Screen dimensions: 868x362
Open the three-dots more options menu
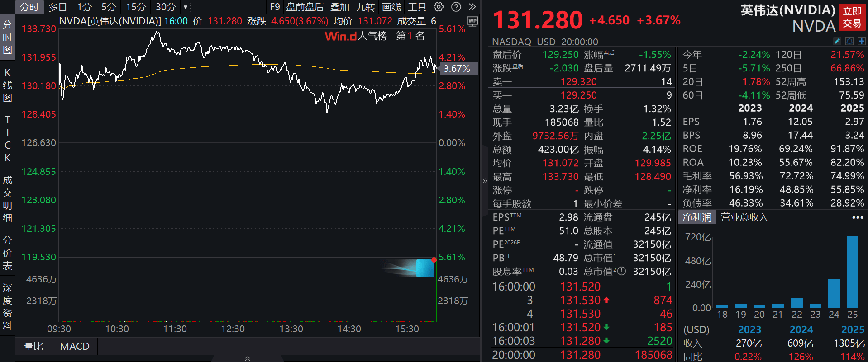[x=858, y=217]
